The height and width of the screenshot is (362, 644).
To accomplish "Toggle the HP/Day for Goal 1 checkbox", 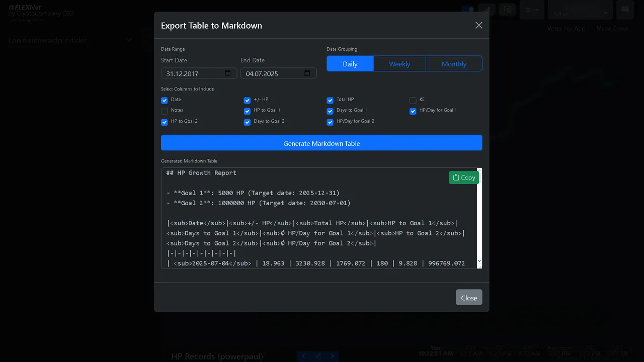I will [x=413, y=111].
